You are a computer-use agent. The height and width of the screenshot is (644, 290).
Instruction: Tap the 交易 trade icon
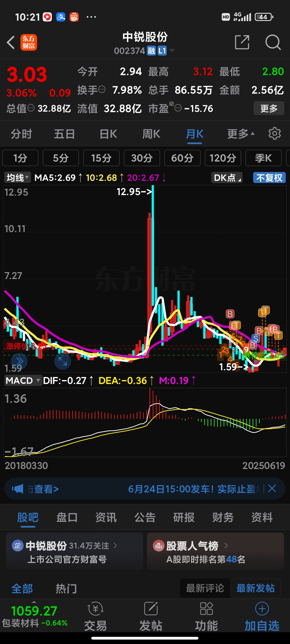point(95,609)
